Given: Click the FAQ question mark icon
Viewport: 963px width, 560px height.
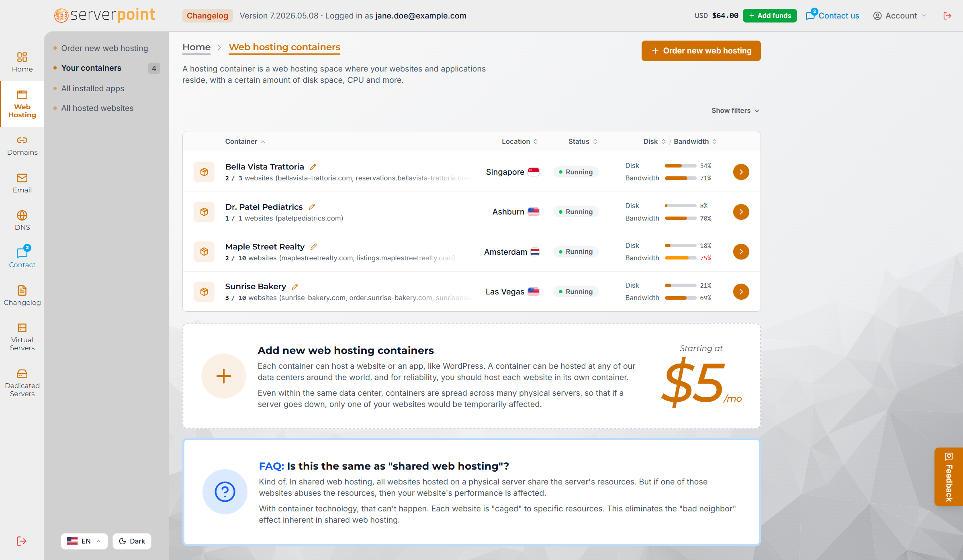Looking at the screenshot, I should [x=225, y=492].
